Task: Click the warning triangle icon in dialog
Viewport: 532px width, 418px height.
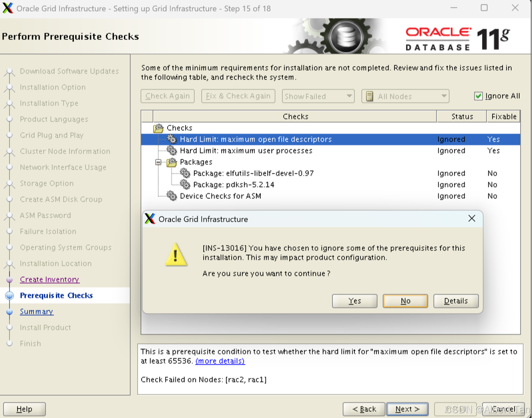Action: [x=176, y=254]
